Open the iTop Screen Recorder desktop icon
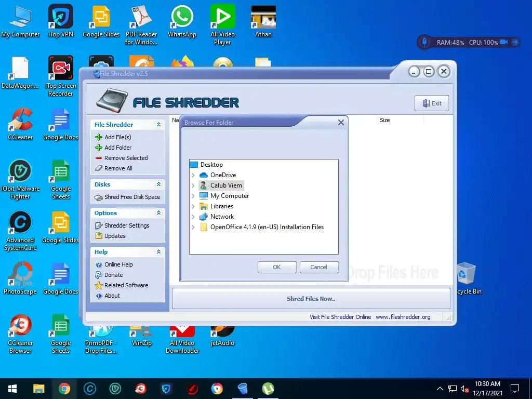Viewport: 532px width, 399px height. [x=61, y=76]
